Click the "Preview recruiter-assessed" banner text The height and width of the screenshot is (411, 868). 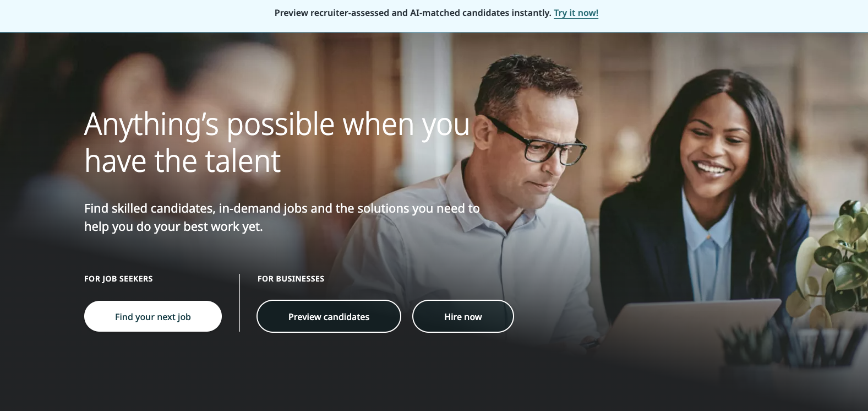tap(413, 13)
